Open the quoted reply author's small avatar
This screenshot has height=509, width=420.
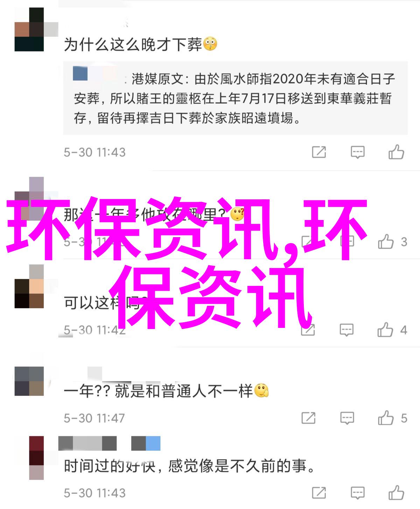[80, 73]
